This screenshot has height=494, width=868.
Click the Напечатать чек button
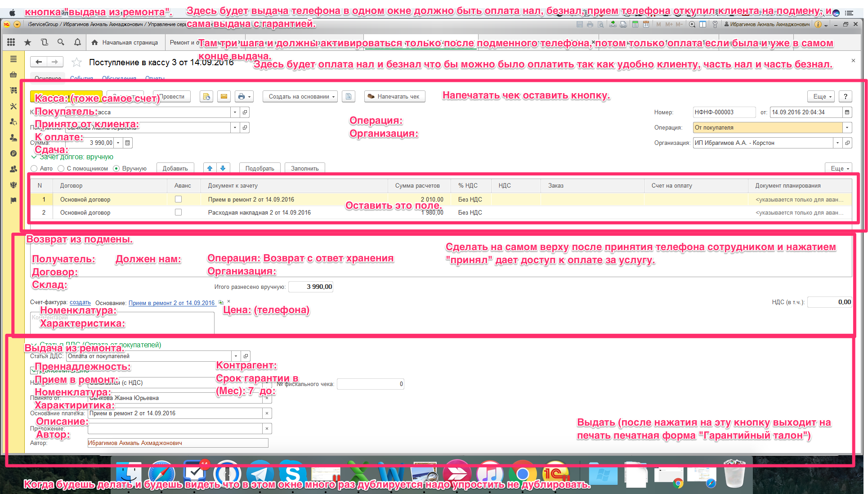(x=394, y=96)
